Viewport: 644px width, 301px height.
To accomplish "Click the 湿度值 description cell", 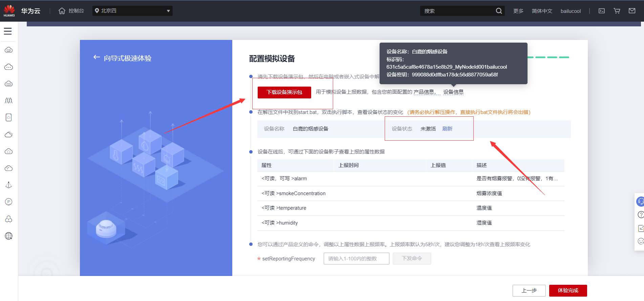I will pyautogui.click(x=484, y=223).
